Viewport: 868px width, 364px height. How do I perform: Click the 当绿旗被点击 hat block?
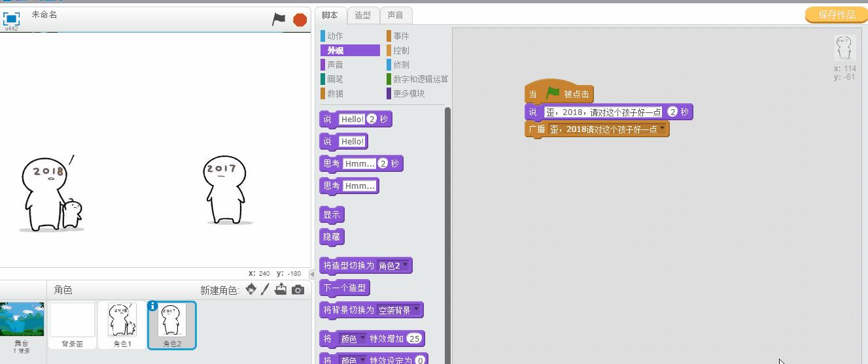coord(559,93)
